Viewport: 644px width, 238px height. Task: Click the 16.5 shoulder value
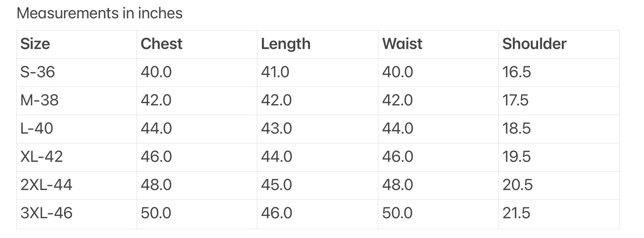tap(516, 72)
